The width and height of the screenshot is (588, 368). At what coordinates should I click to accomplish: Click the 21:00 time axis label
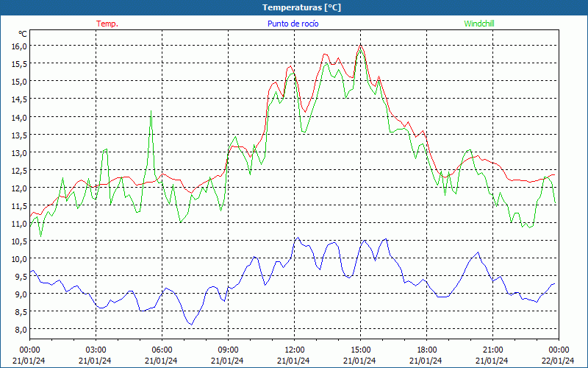tap(492, 350)
